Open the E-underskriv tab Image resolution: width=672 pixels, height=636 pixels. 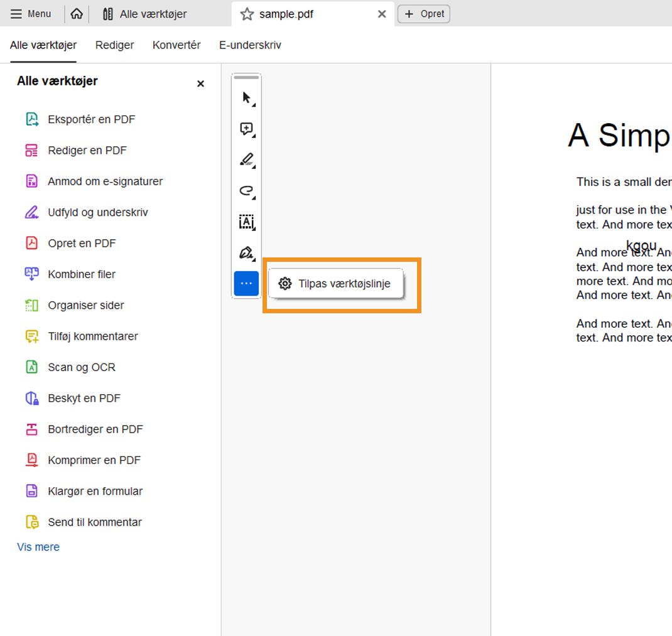tap(251, 45)
